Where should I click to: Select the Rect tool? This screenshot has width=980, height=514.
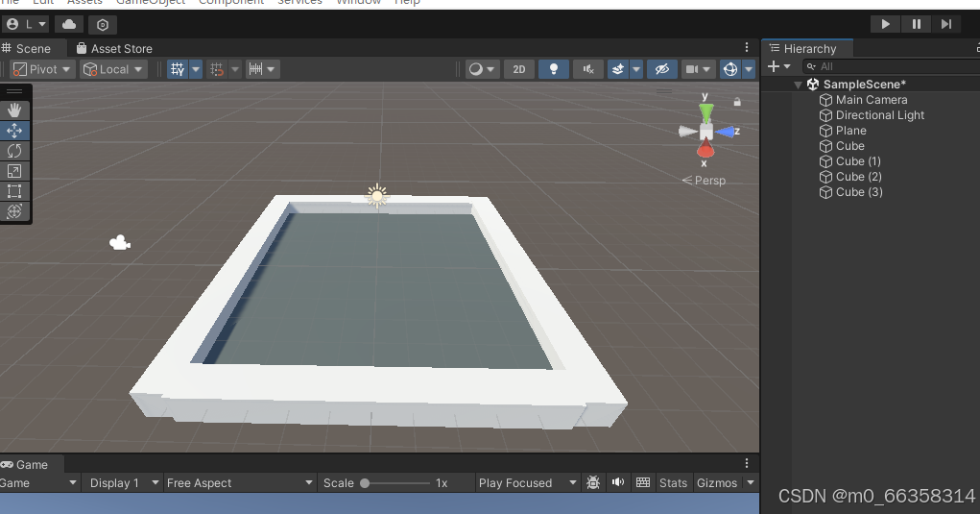pos(14,191)
